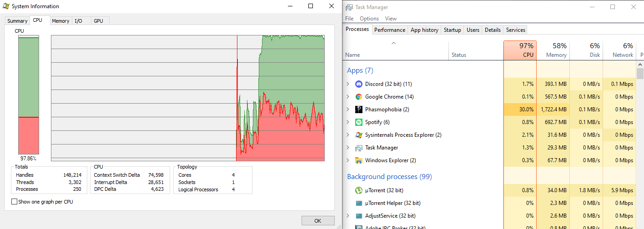Expand the Spotify process group
This screenshot has height=229, width=644.
coord(348,122)
